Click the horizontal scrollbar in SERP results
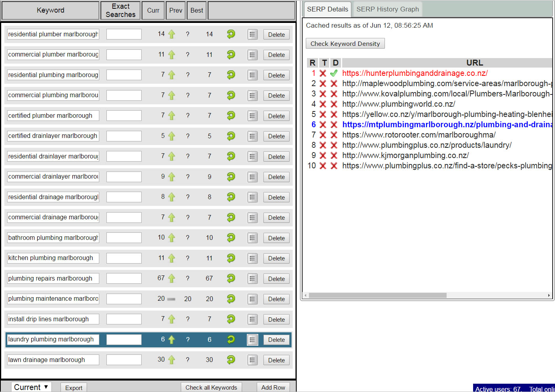This screenshot has height=392, width=555. 377,296
